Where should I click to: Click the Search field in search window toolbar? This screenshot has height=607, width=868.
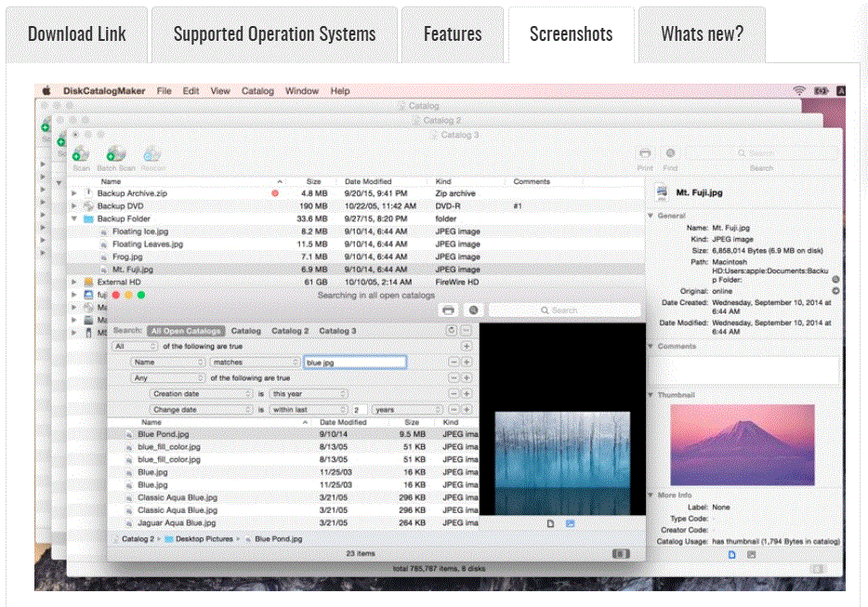[565, 310]
